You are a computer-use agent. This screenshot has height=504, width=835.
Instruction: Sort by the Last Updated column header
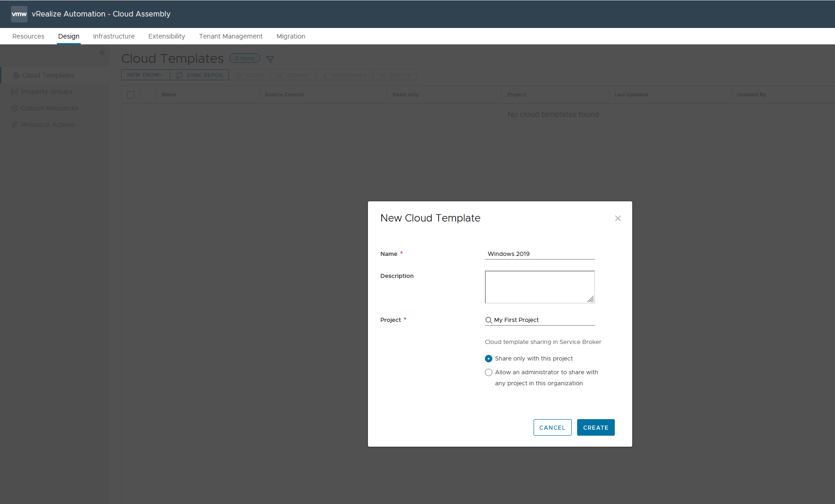631,94
